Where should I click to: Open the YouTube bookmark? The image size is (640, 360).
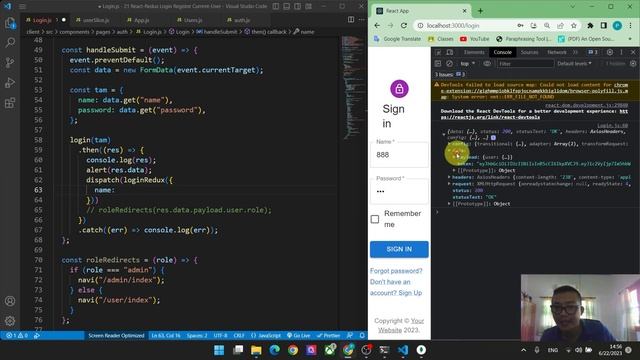tap(474, 39)
